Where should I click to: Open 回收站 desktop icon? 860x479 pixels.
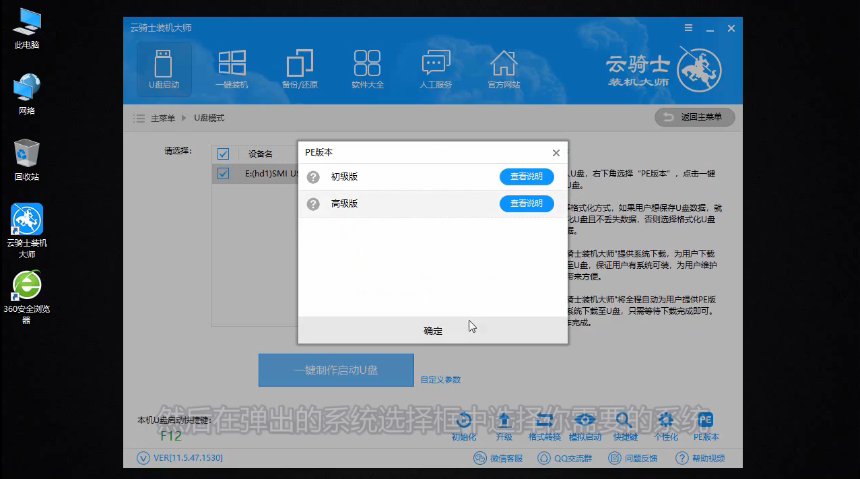tap(27, 160)
